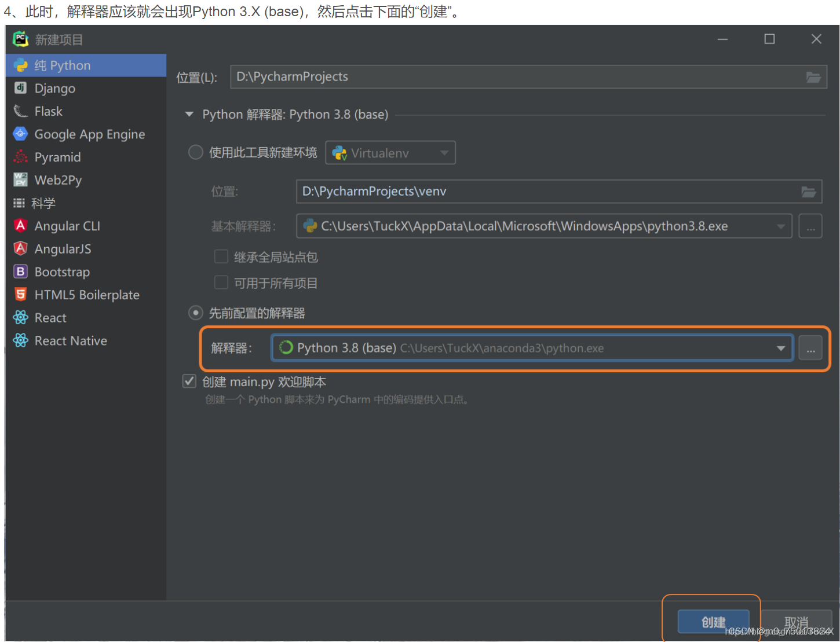Select the Django project type icon

21,88
